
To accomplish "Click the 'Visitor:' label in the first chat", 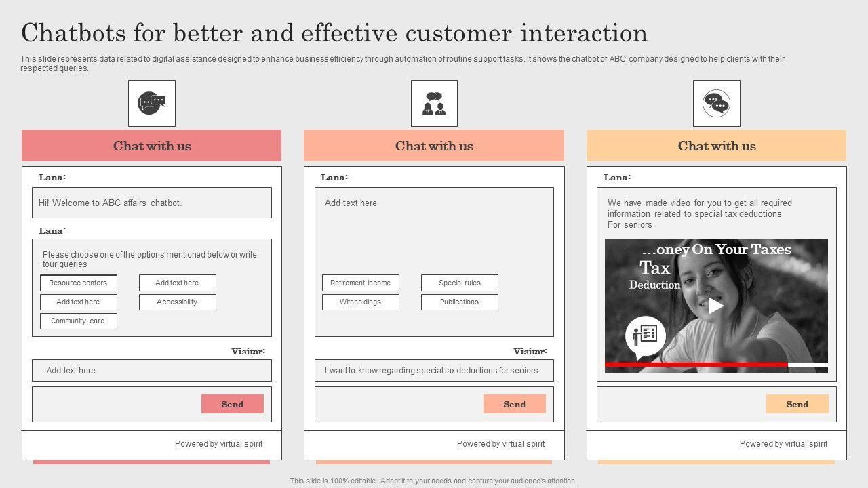I will (248, 351).
